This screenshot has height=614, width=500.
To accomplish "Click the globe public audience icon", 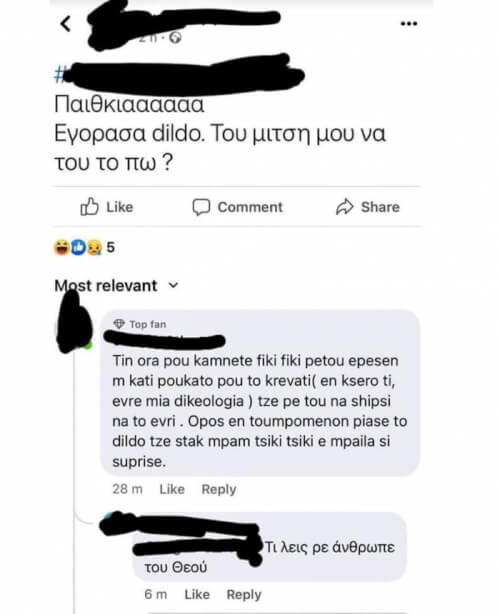I will pyautogui.click(x=175, y=38).
